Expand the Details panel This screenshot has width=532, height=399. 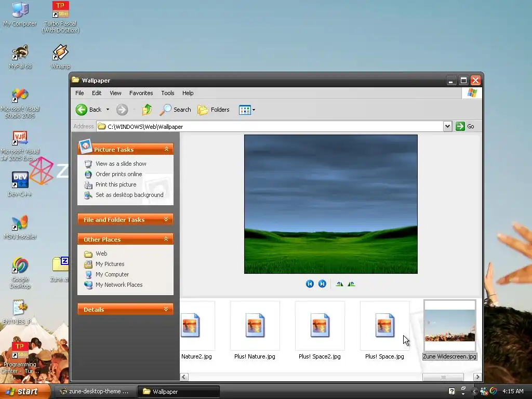(x=166, y=309)
